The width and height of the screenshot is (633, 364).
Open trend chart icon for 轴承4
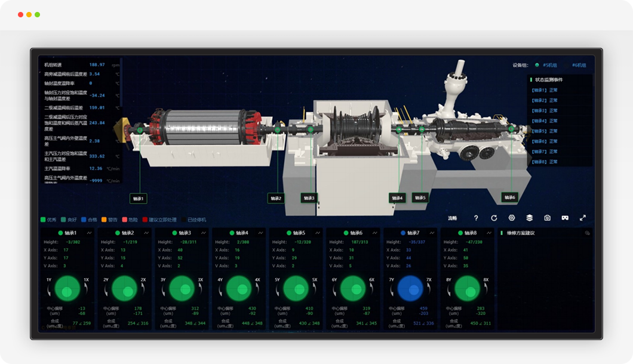click(260, 233)
